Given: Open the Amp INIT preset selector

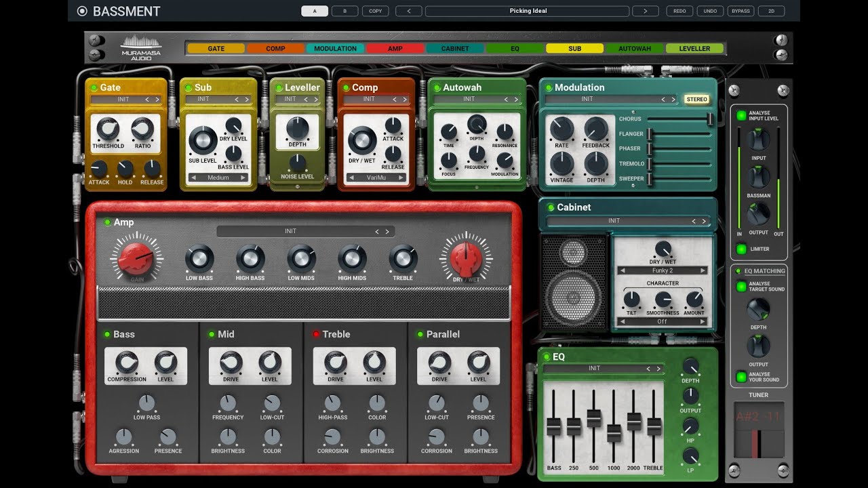Looking at the screenshot, I should point(305,231).
